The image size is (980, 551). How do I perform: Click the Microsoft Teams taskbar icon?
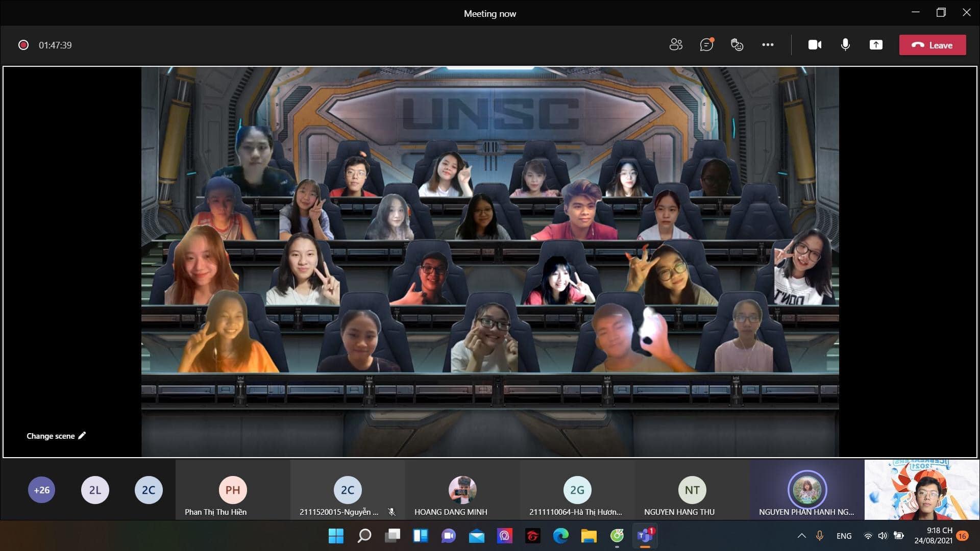[645, 536]
